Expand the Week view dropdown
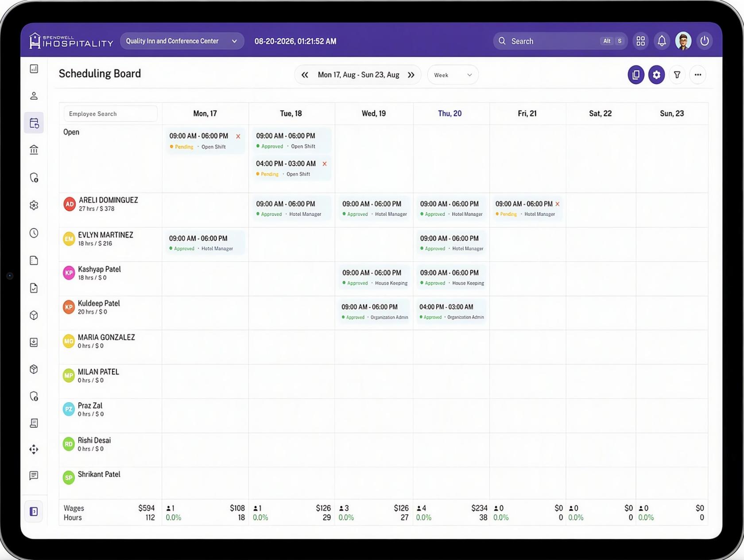 point(453,75)
